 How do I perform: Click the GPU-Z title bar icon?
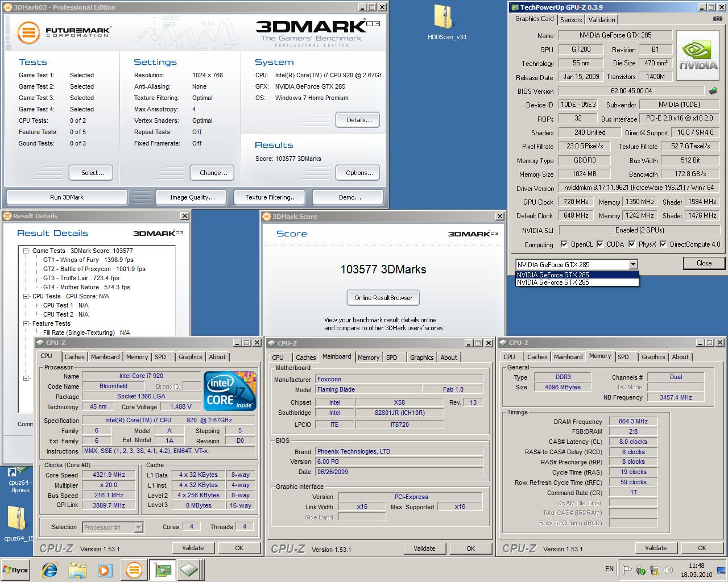coord(515,7)
